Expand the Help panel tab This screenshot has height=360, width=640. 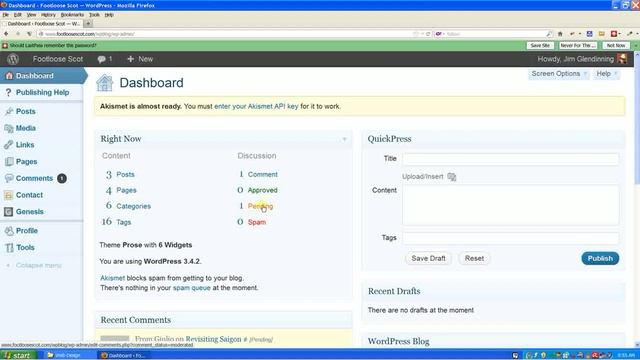607,74
